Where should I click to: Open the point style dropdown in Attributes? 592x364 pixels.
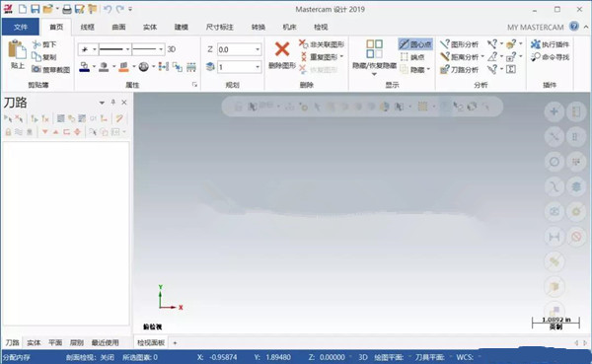tap(95, 49)
